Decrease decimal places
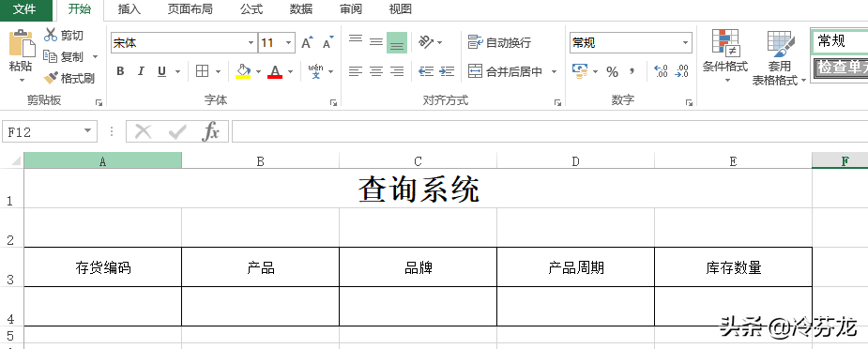The image size is (868, 349). [681, 71]
